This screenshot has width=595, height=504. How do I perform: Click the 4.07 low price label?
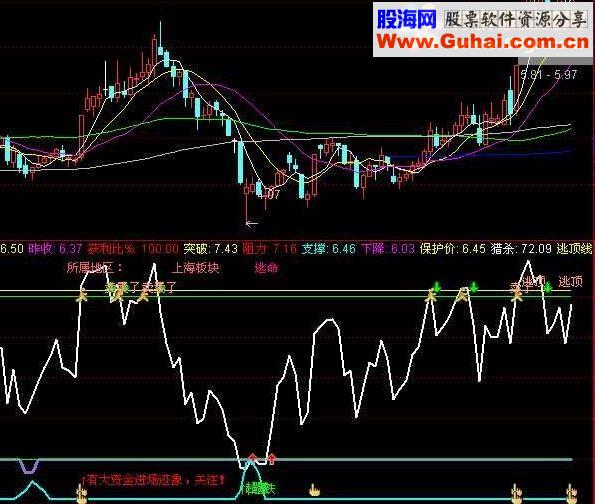pos(269,194)
